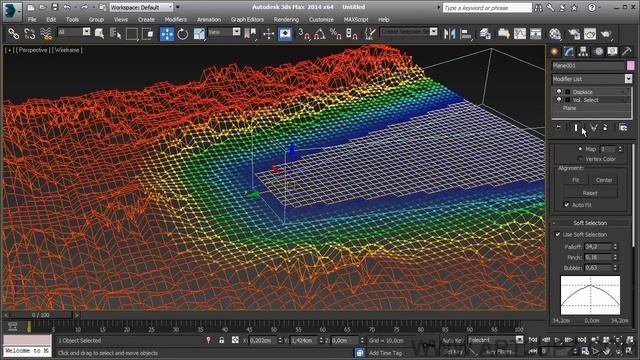The height and width of the screenshot is (360, 640).
Task: Toggle the Percent Snap button
Action: 336,34
